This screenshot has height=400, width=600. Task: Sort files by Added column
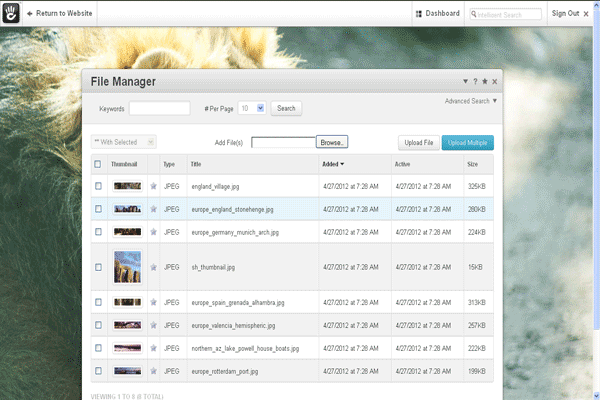[x=333, y=163]
